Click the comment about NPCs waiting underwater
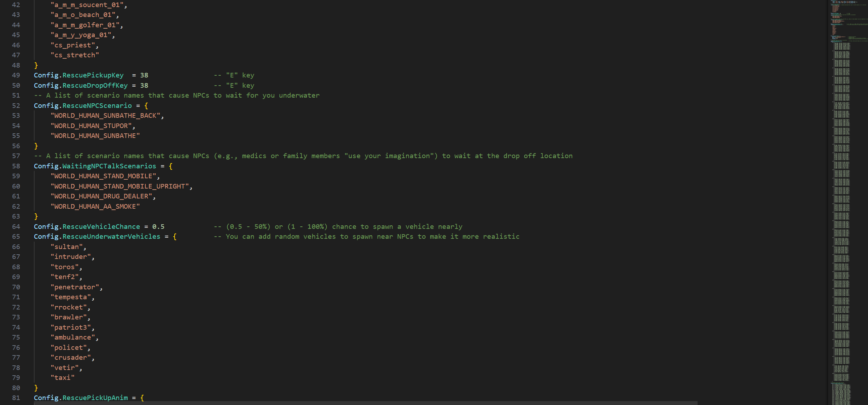 tap(177, 96)
